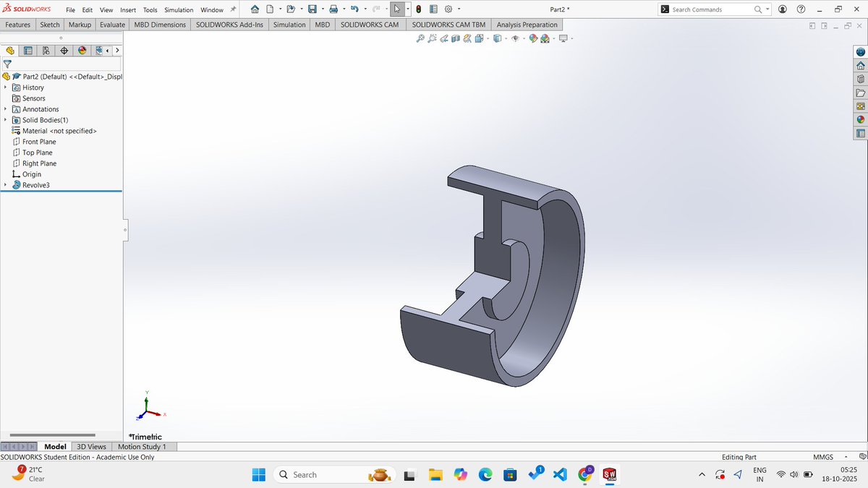This screenshot has height=488, width=868.
Task: Click the Login user account icon
Action: [x=783, y=9]
